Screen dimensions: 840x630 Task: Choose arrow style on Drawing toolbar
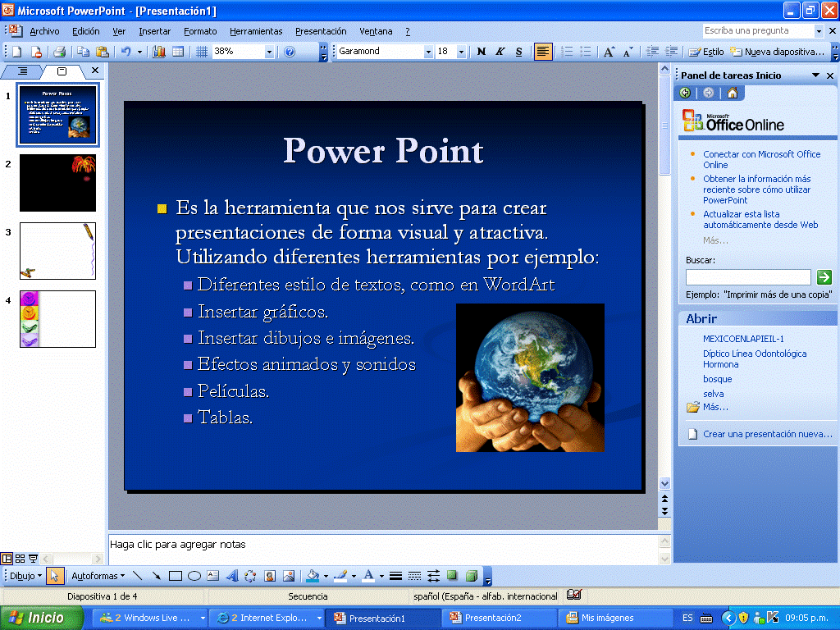[x=433, y=576]
